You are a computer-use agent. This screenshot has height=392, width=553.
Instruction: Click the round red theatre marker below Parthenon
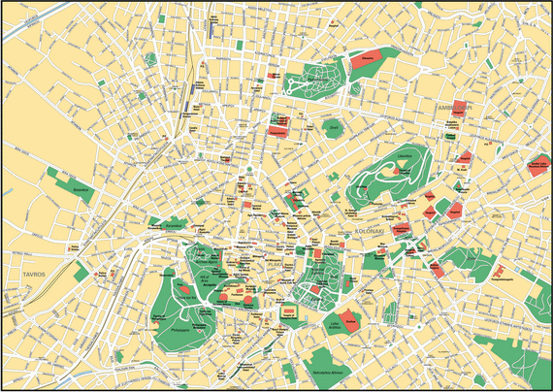point(248,300)
